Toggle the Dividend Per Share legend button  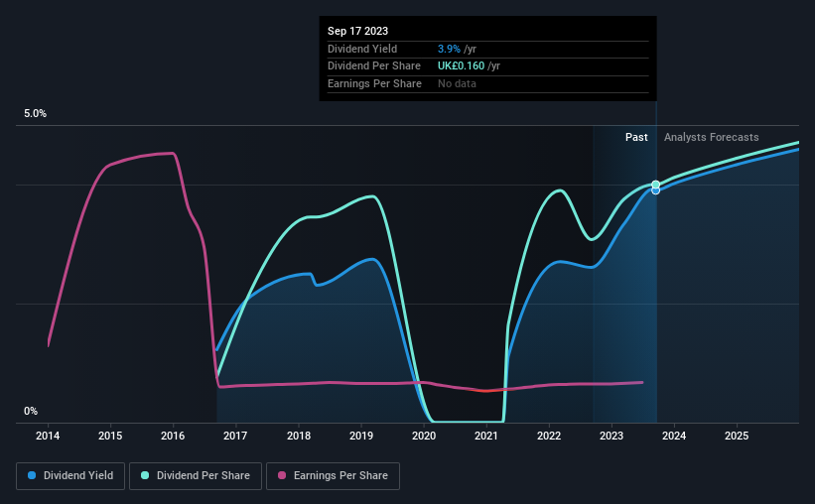coord(196,476)
